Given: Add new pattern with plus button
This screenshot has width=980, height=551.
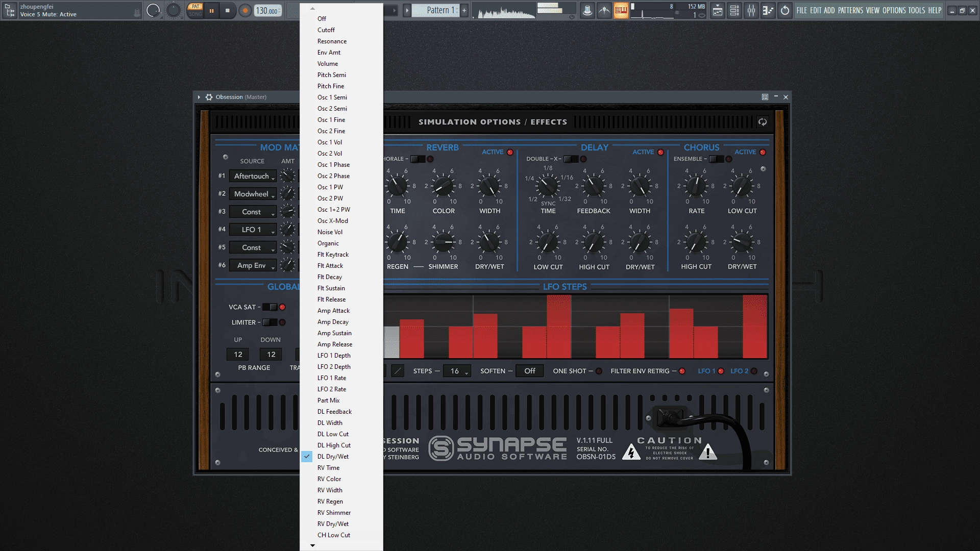Looking at the screenshot, I should 464,10.
